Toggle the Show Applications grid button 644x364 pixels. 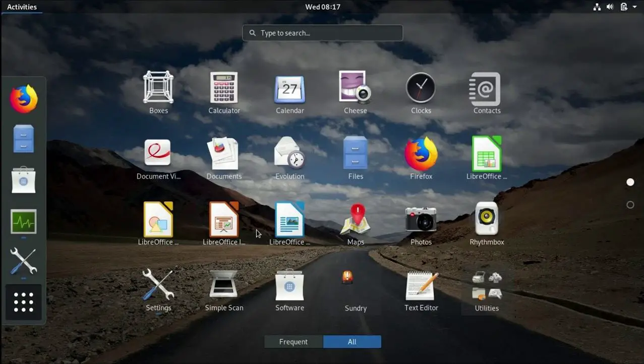pos(24,302)
